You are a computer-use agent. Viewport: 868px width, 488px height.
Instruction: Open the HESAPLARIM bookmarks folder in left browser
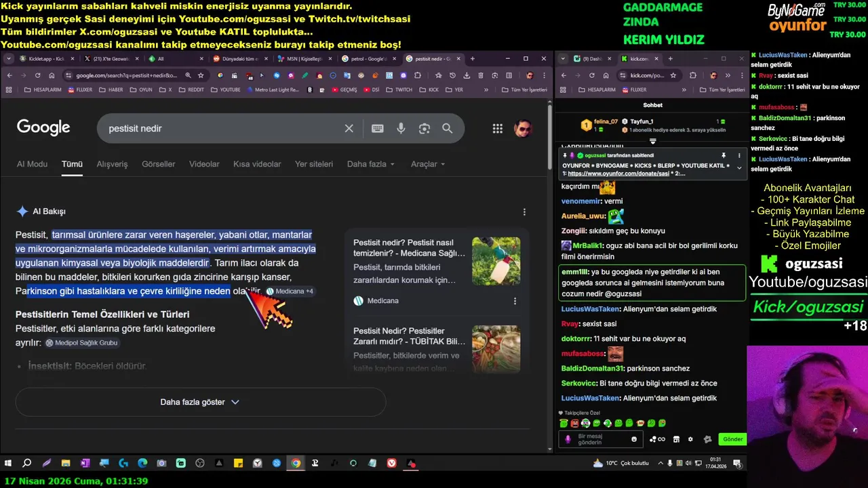pyautogui.click(x=42, y=89)
